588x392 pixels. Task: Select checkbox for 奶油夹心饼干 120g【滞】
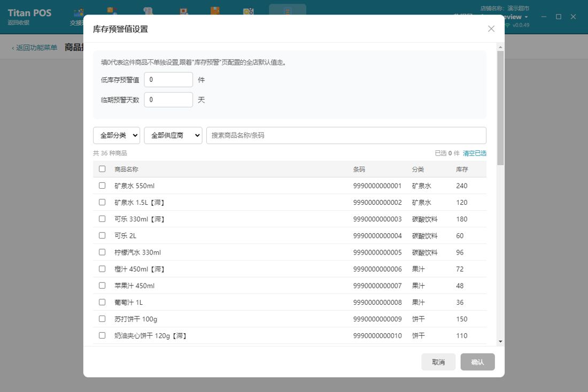click(x=102, y=335)
